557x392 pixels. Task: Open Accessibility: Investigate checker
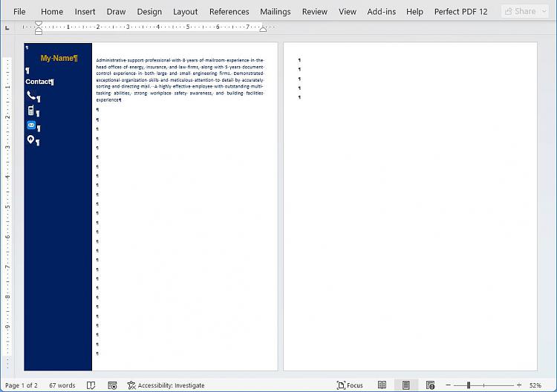[x=166, y=385]
